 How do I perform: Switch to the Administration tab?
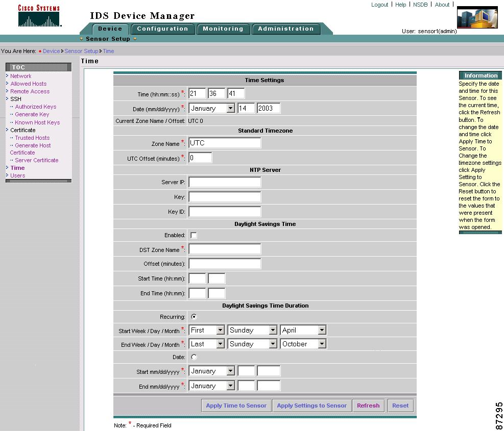286,29
